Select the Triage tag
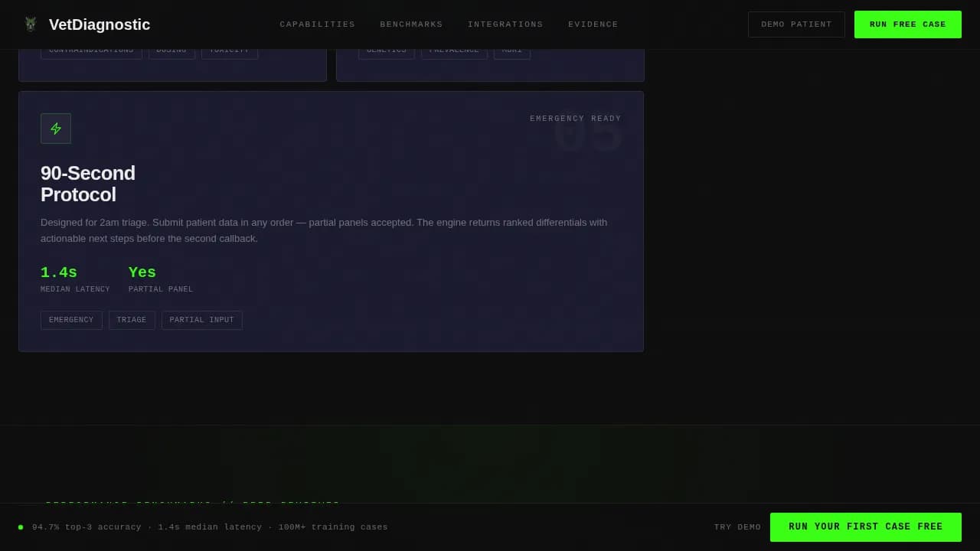 [x=132, y=320]
